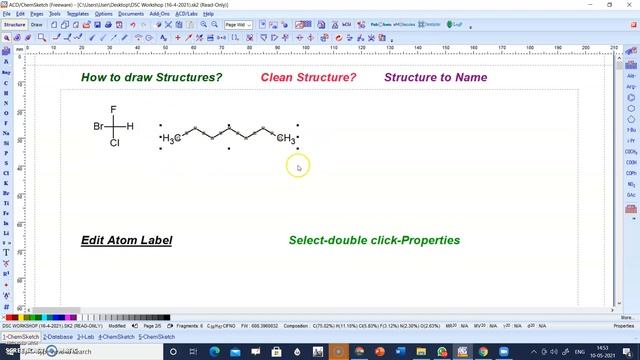Click the CH3 end of hexane chain
The height and width of the screenshot is (360, 640).
pos(286,139)
